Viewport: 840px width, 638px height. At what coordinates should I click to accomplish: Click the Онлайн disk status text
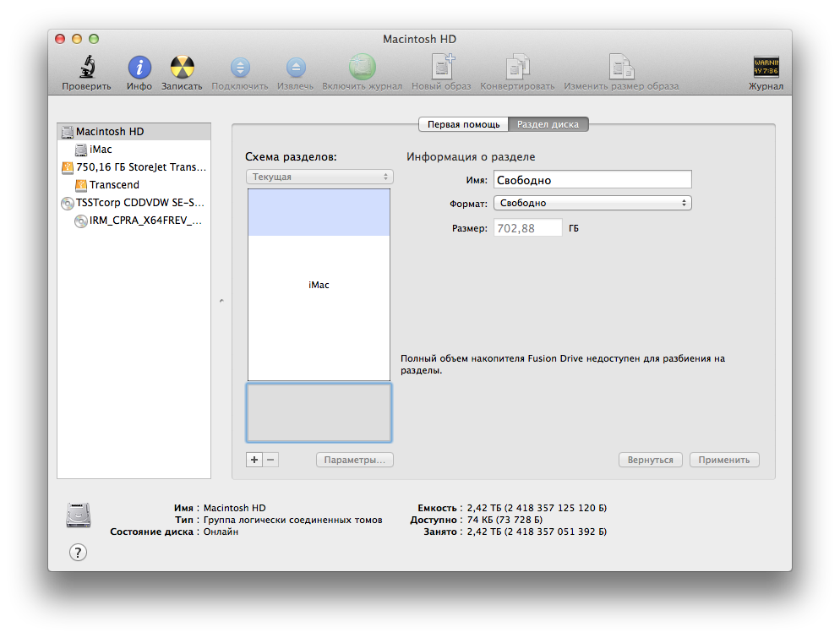click(x=221, y=532)
